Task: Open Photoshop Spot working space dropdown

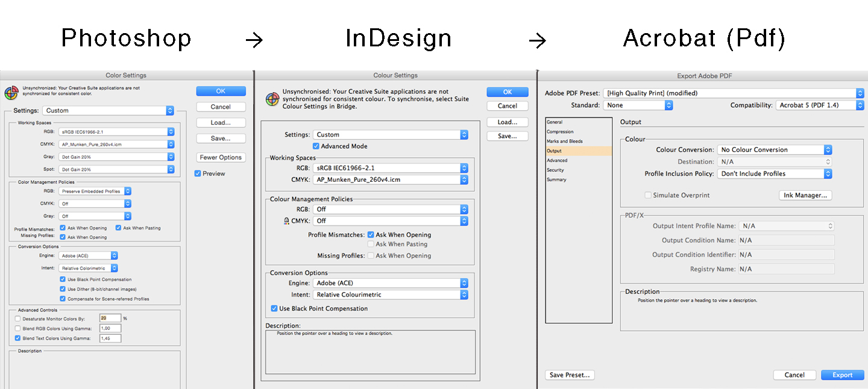Action: [x=116, y=169]
